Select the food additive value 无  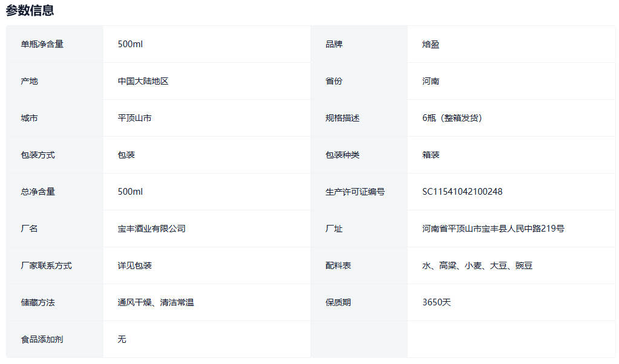(122, 339)
